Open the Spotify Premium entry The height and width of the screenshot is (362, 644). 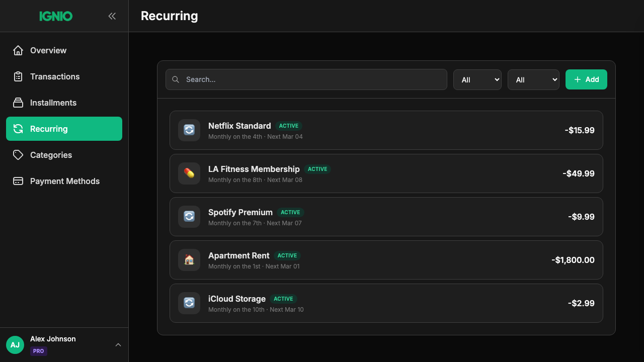click(x=386, y=217)
